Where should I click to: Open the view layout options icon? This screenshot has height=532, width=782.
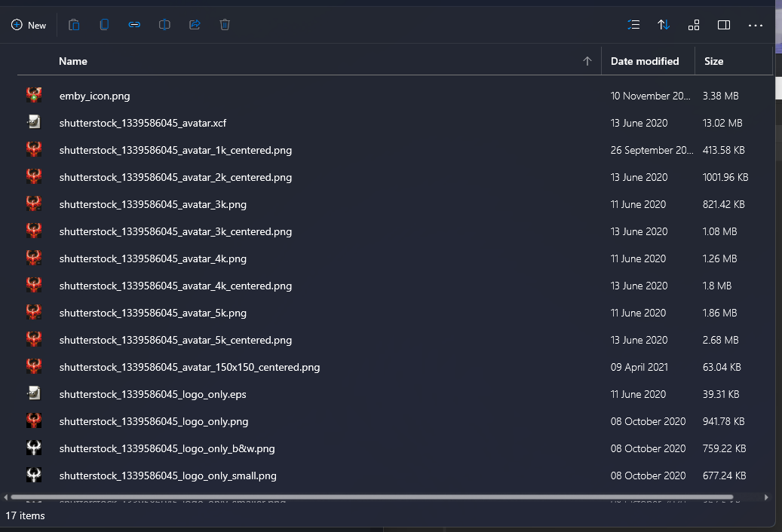[x=694, y=25]
